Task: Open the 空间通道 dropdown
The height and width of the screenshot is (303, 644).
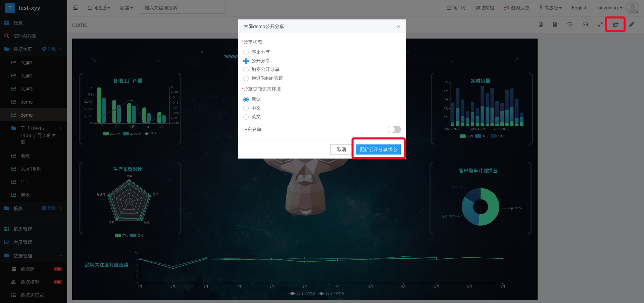Action: pyautogui.click(x=99, y=8)
